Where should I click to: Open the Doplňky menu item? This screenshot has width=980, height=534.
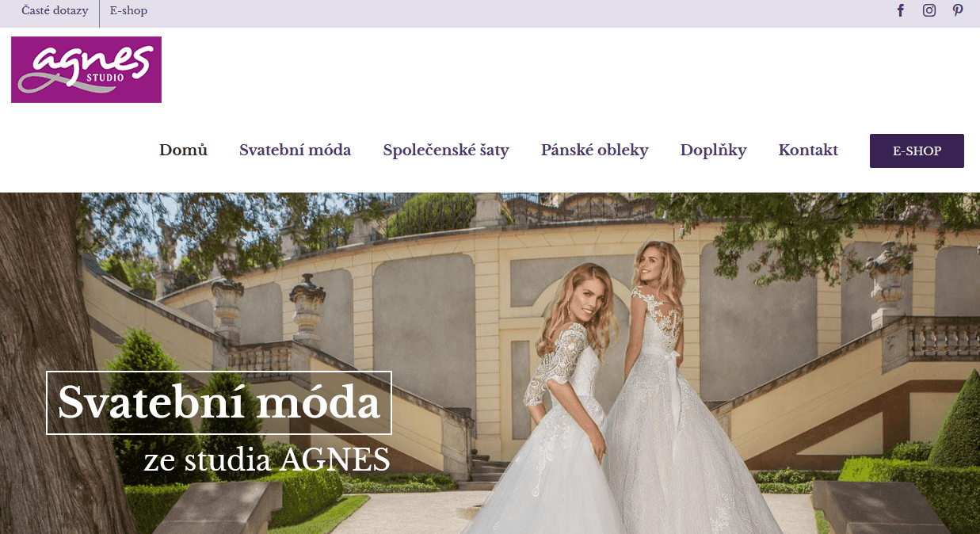[x=713, y=150]
